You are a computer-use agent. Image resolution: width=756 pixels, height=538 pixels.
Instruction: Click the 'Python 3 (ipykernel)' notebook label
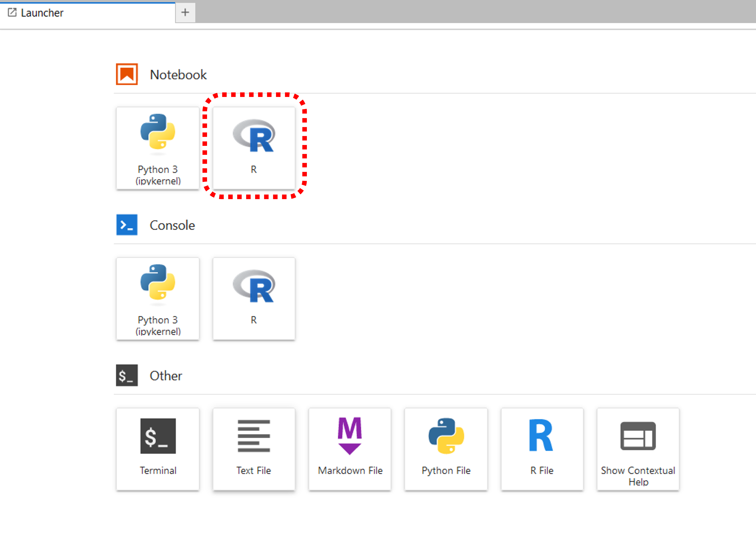pos(158,175)
